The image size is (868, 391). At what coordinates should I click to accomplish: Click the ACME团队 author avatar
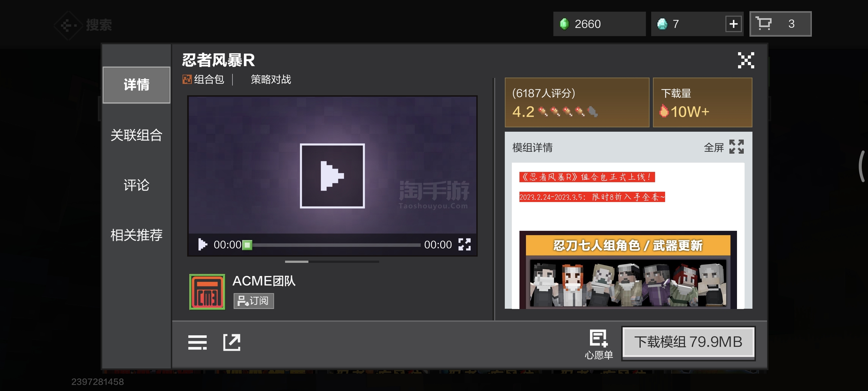207,292
